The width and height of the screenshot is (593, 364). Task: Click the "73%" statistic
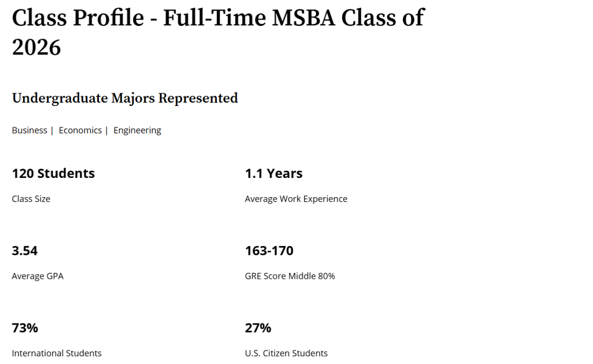coord(25,328)
